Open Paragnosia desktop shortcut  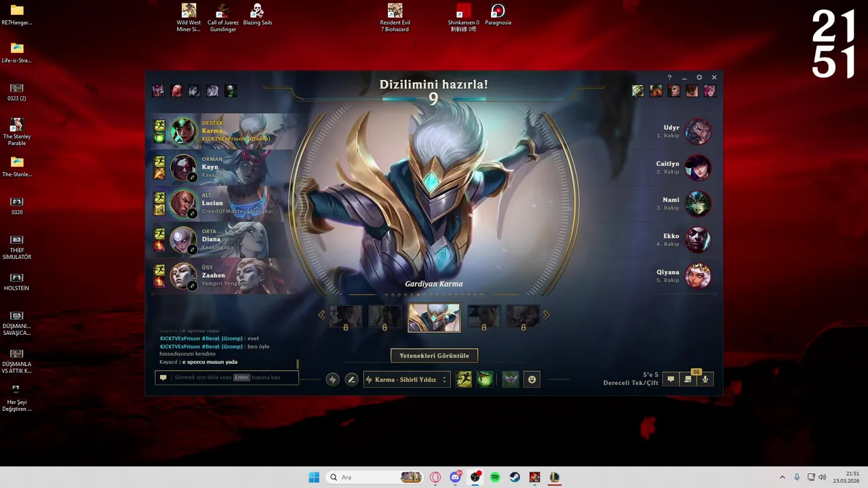498,15
